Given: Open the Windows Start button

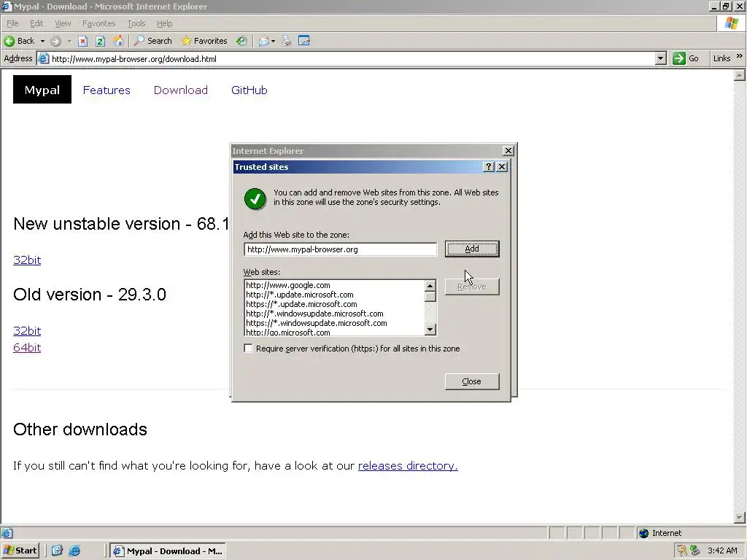Looking at the screenshot, I should (20, 551).
